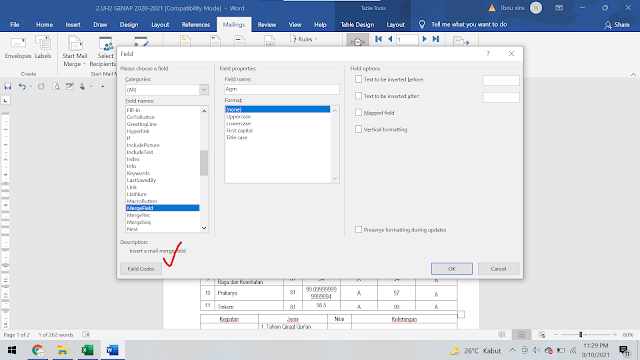Redo action in quick access toolbar

(41, 87)
